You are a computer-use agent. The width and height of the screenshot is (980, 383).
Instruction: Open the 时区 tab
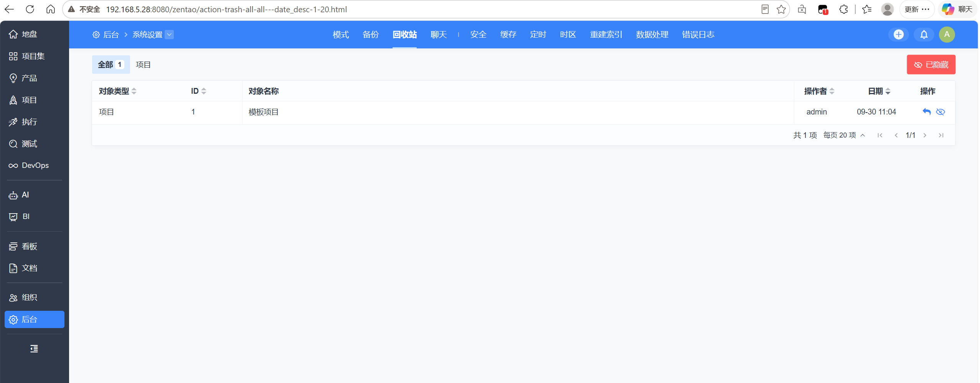coord(568,35)
